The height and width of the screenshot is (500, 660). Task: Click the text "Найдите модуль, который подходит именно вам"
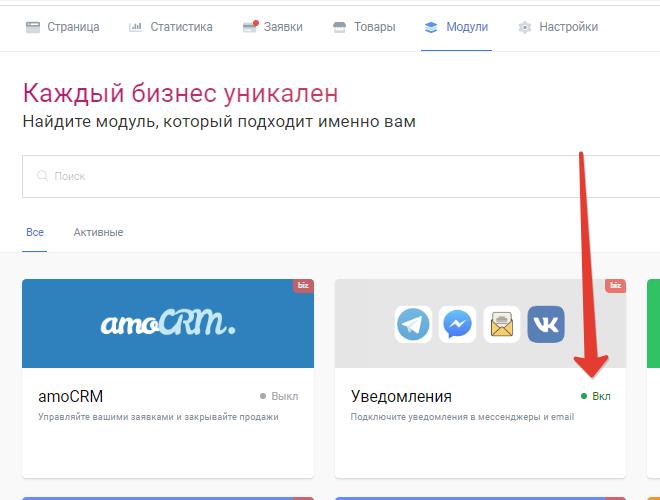tap(219, 122)
